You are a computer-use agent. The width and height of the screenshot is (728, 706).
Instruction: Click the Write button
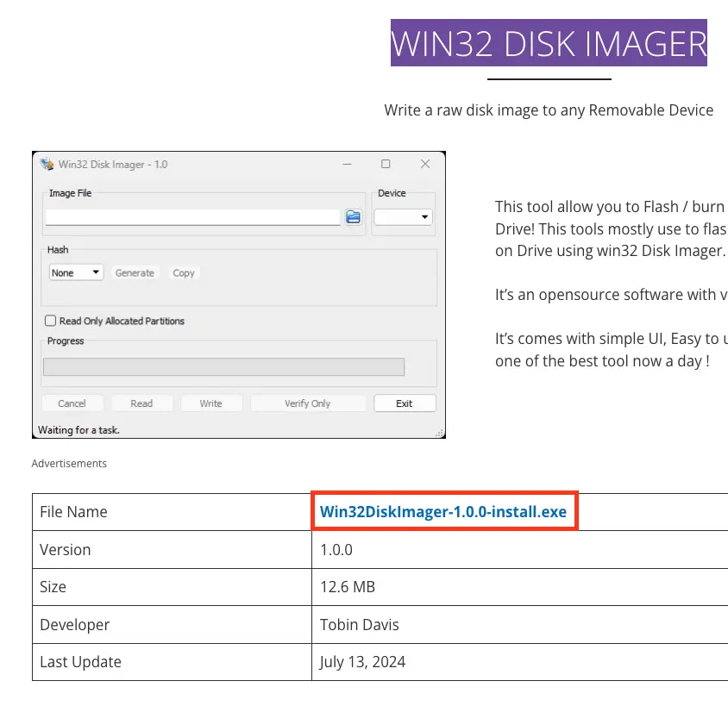pos(210,403)
